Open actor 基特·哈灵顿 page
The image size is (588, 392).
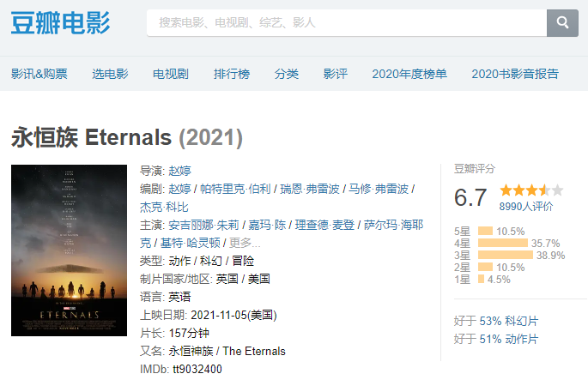190,243
